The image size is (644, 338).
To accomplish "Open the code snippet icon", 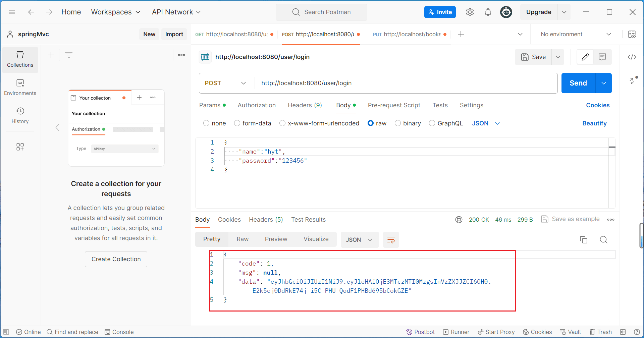I will tap(632, 57).
